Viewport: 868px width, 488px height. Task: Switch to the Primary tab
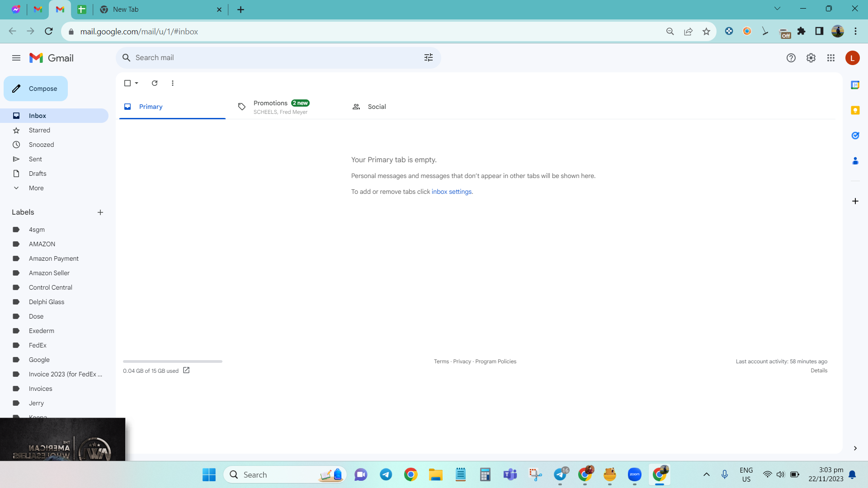[x=172, y=107]
